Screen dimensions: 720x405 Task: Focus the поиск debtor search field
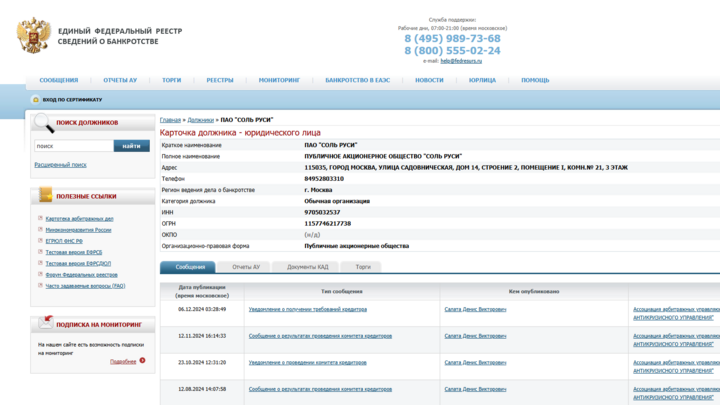click(73, 146)
